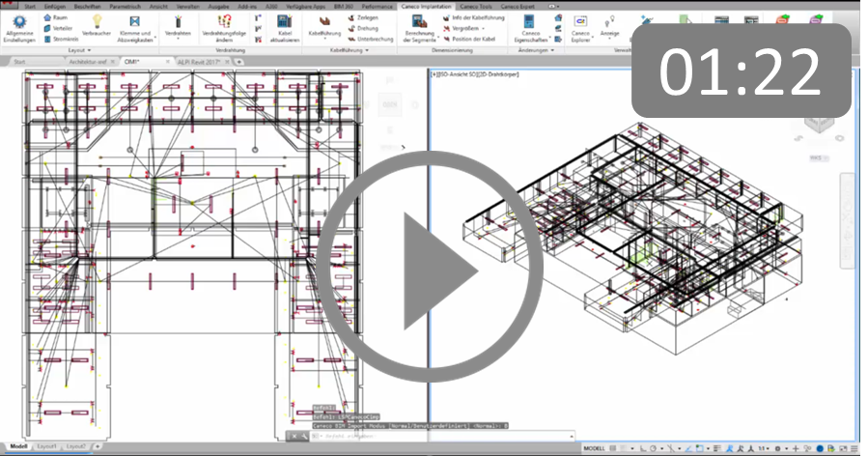Image resolution: width=868 pixels, height=456 pixels.
Task: Open Allgemeine Einstellungen gear icon
Action: click(x=18, y=22)
